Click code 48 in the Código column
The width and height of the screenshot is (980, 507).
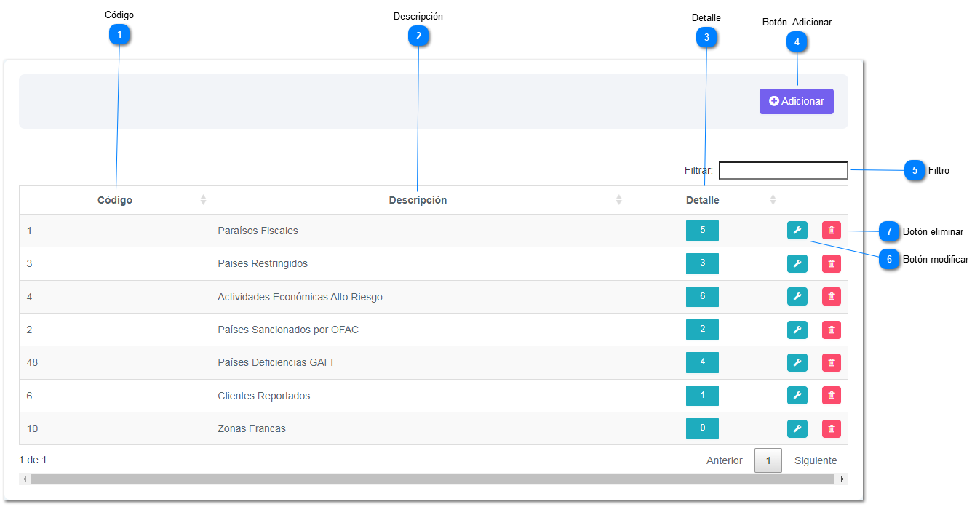(x=32, y=362)
